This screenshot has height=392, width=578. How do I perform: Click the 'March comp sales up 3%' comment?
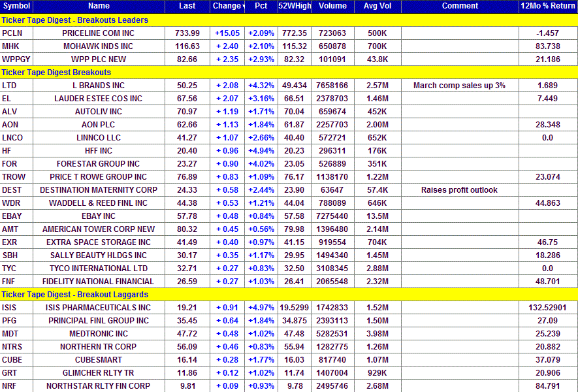pyautogui.click(x=459, y=86)
